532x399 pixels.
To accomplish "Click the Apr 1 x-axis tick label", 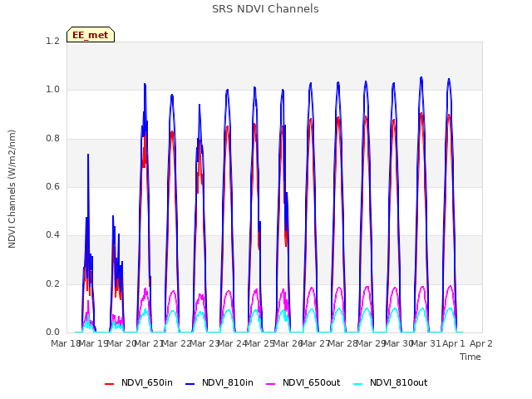I will 454,343.
